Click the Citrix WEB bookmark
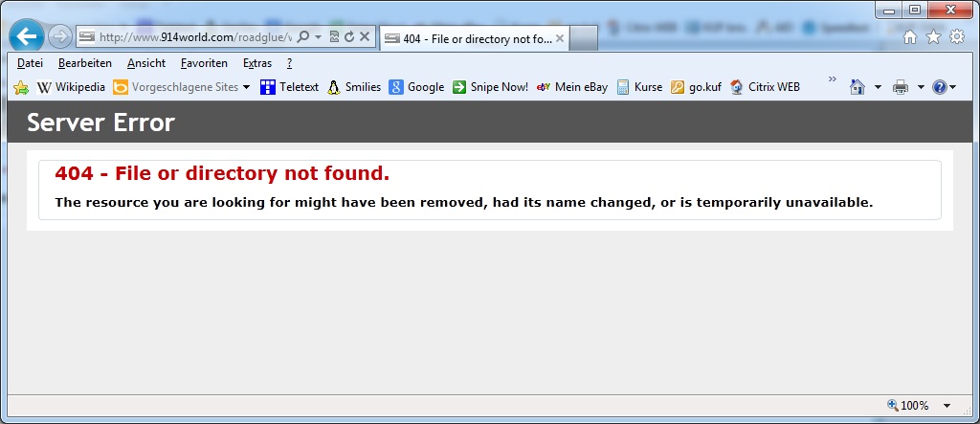The image size is (980, 424). [765, 87]
